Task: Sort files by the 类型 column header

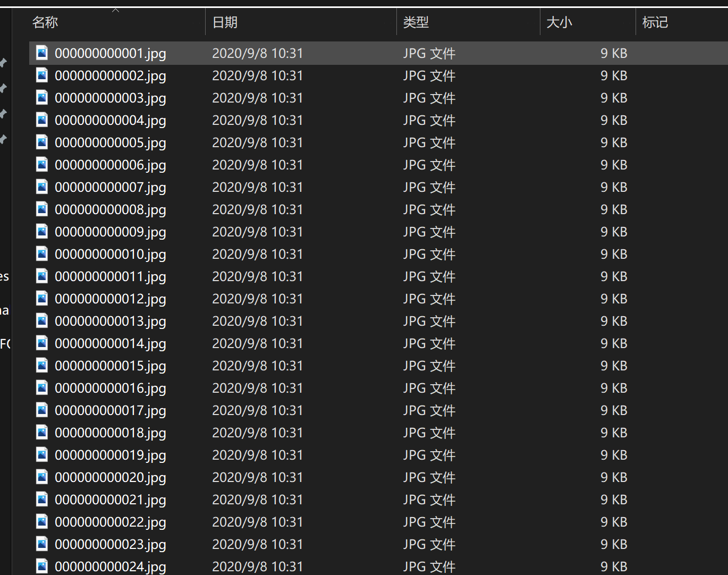Action: pyautogui.click(x=416, y=22)
